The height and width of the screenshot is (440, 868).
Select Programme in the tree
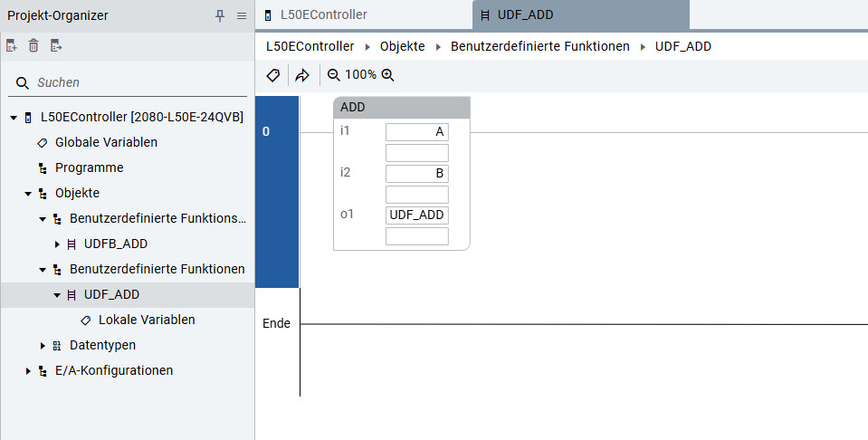(x=89, y=167)
